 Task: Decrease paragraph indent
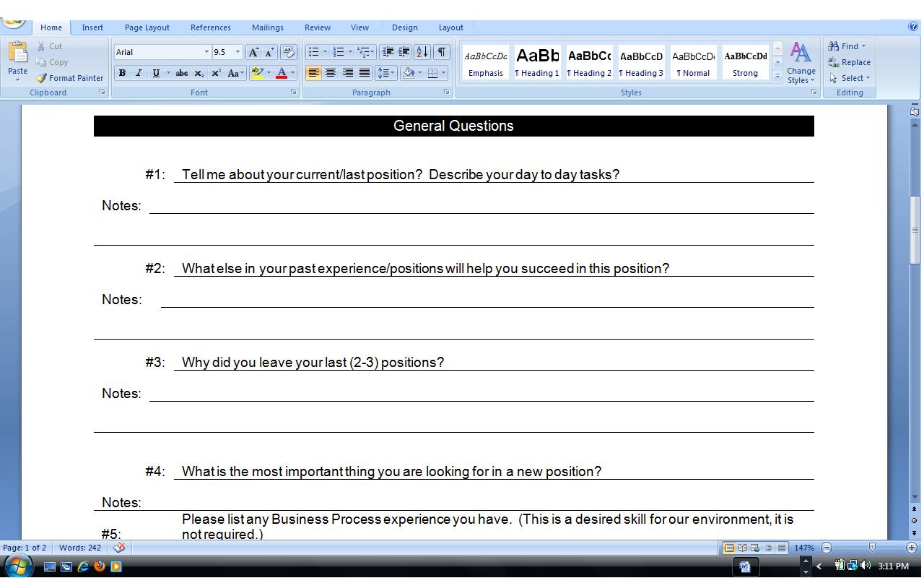point(388,52)
